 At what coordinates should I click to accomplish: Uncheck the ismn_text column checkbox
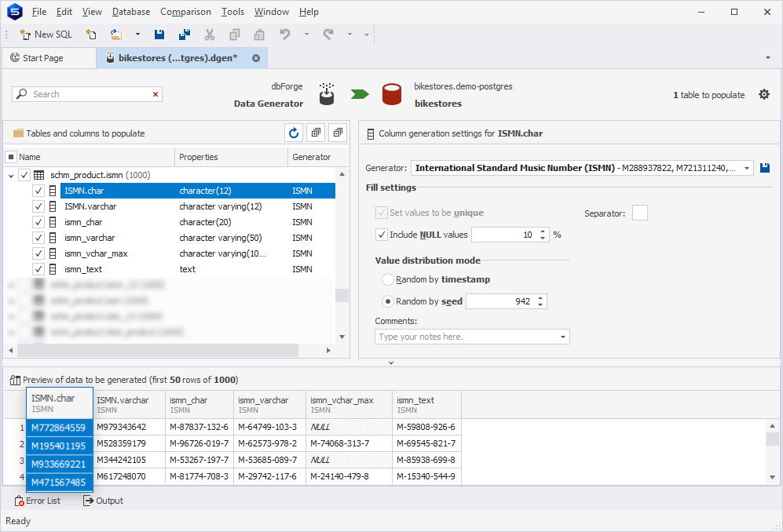pos(38,269)
